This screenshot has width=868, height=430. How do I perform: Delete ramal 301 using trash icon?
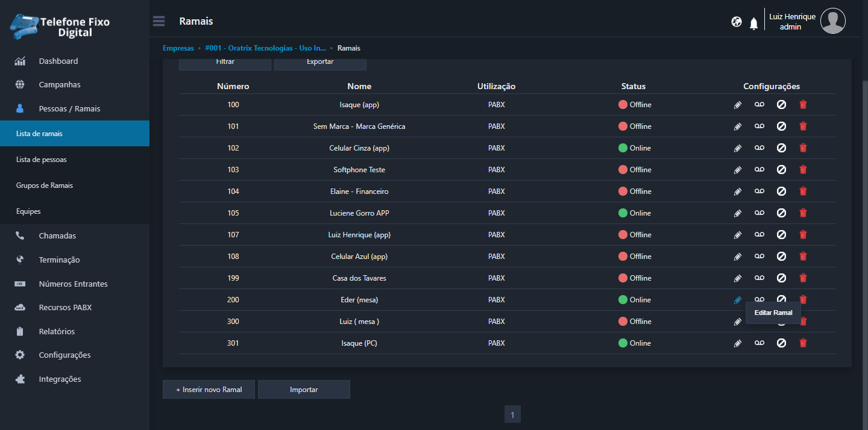tap(803, 343)
